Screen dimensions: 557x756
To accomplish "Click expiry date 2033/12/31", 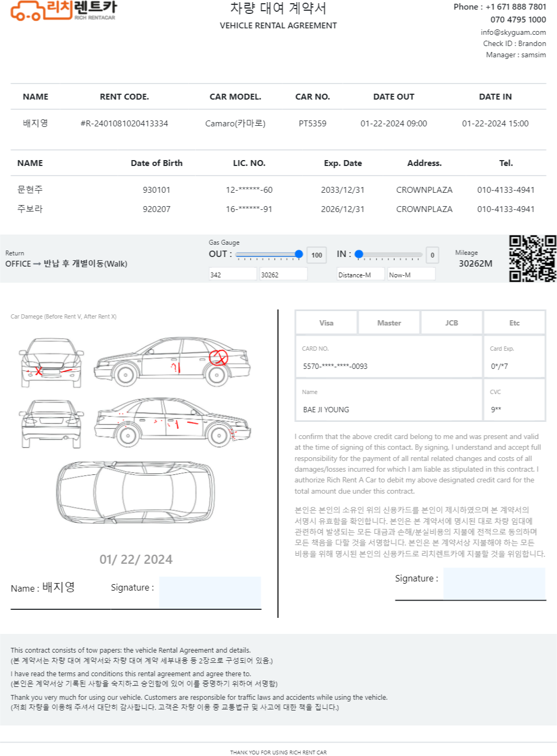I will coord(343,190).
